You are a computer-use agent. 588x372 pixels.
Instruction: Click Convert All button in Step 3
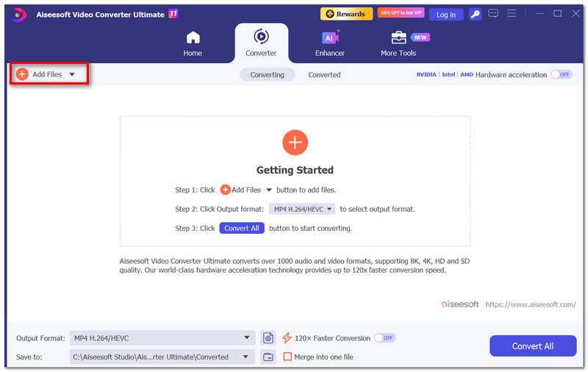(x=242, y=228)
